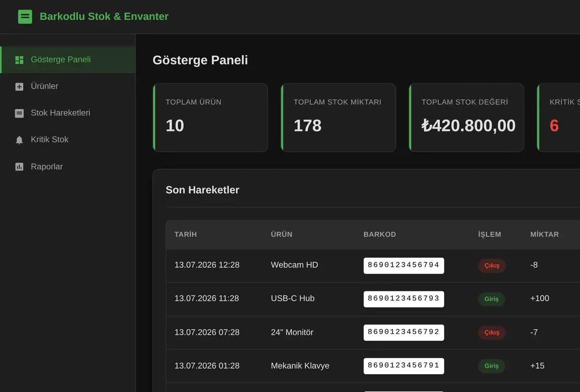Click the Giriş badge in Mekanik Klavye row
Screen dimensions: 580x392
492,366
